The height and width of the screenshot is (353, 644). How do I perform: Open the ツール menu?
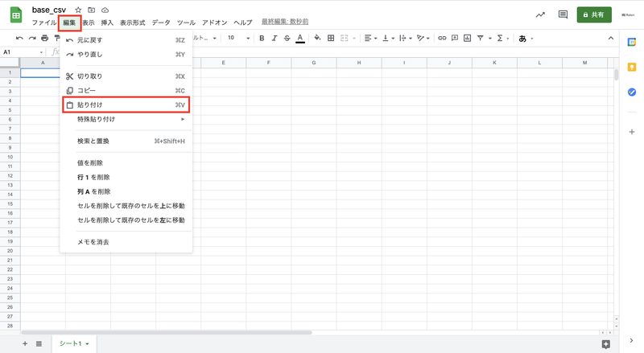186,23
